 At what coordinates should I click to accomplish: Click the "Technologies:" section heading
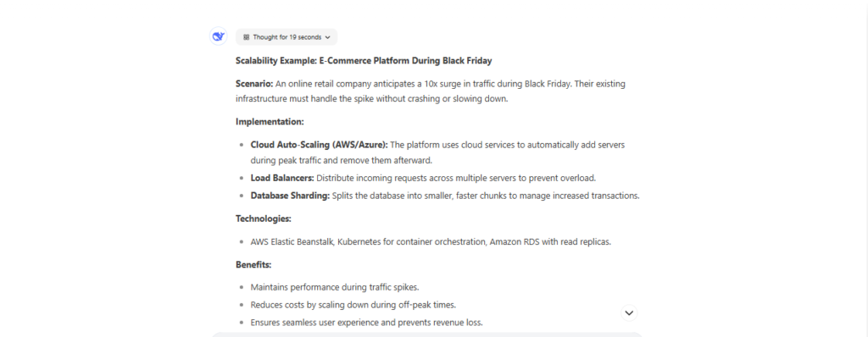tap(264, 218)
